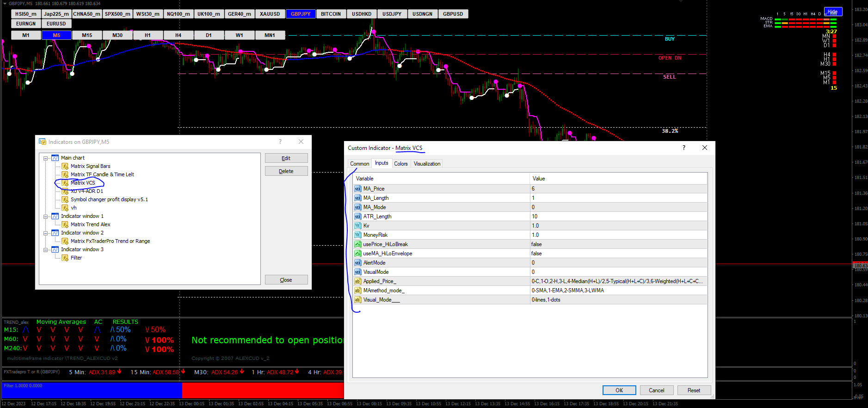Viewport: 868px width, 408px height.
Task: Click the Matrix FxTraderPro Trend or Range icon
Action: coord(65,241)
